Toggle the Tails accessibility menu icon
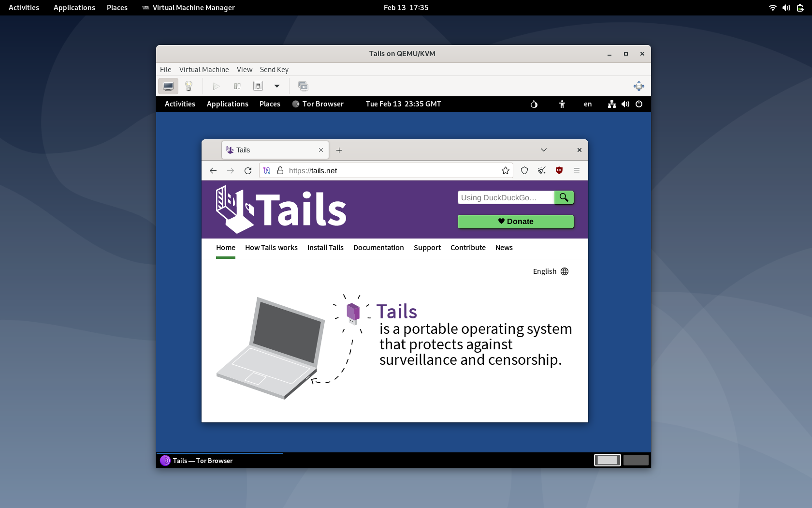The width and height of the screenshot is (812, 508). [562, 104]
